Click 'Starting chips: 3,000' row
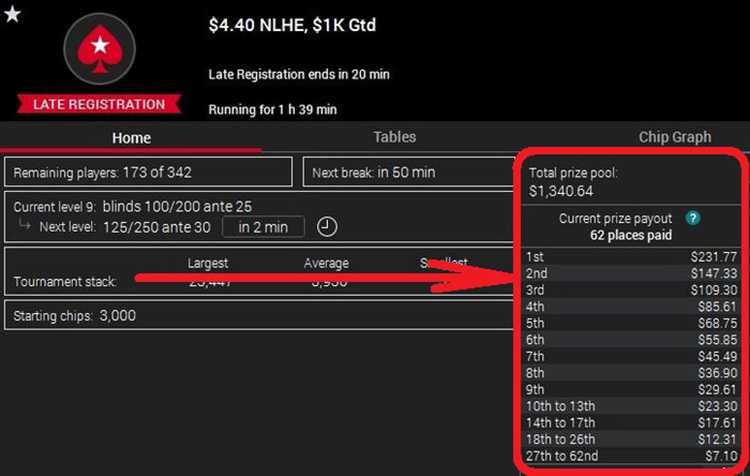This screenshot has height=476, width=750. (x=261, y=316)
